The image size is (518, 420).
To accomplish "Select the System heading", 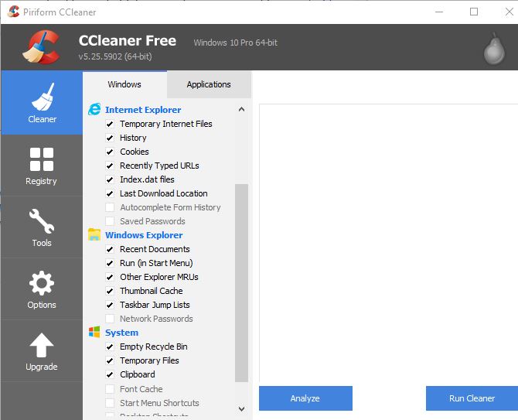I will click(x=121, y=333).
